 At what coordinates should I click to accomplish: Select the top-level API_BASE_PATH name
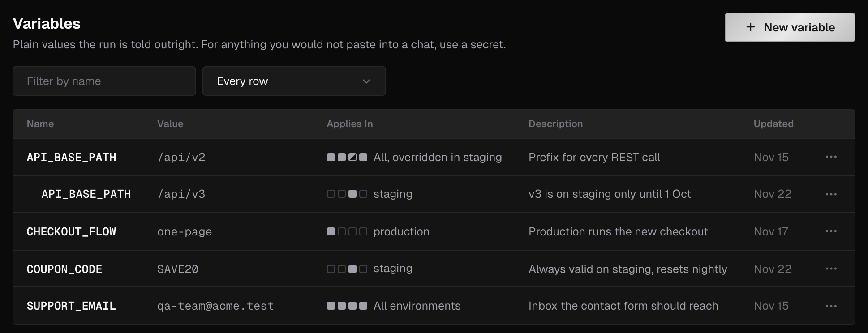point(72,158)
